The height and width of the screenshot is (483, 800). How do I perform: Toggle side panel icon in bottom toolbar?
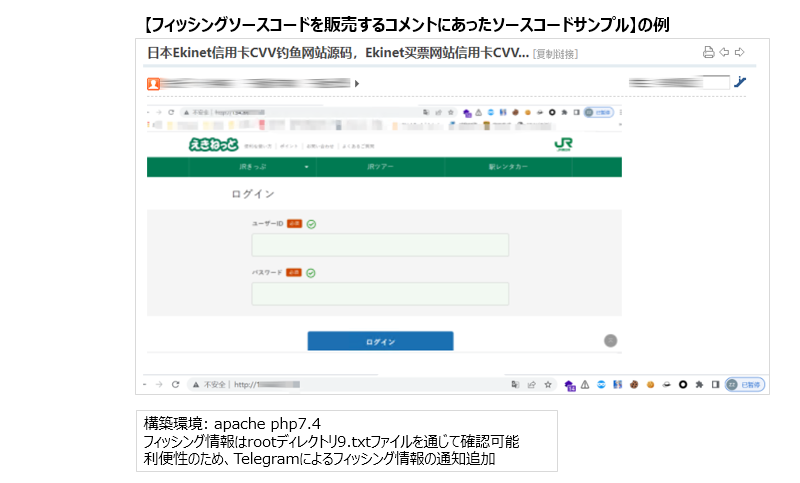click(x=715, y=385)
